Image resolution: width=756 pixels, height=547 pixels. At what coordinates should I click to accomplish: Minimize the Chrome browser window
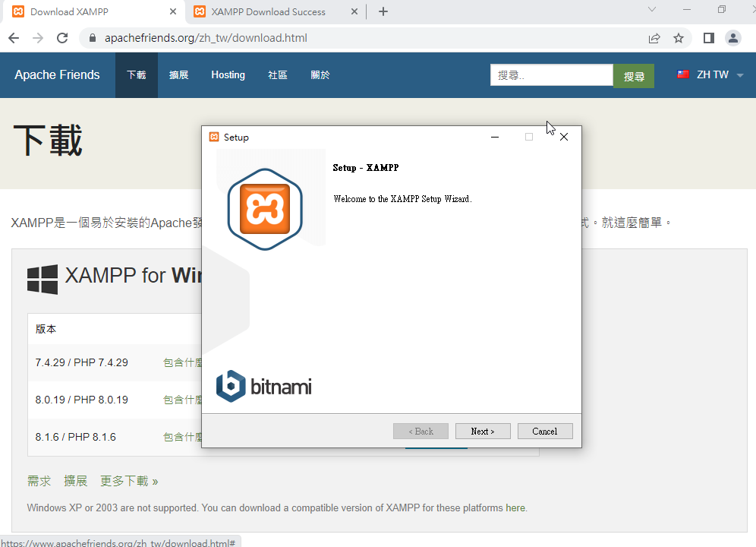(x=687, y=10)
